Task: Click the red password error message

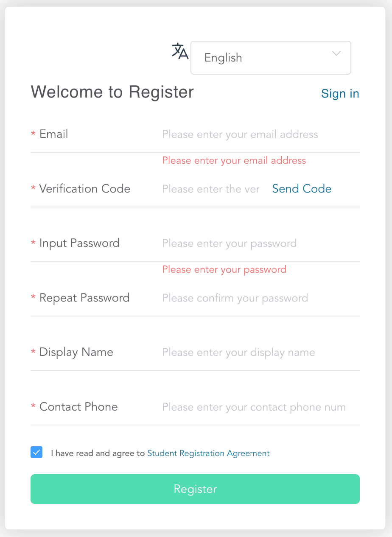Action: [224, 269]
